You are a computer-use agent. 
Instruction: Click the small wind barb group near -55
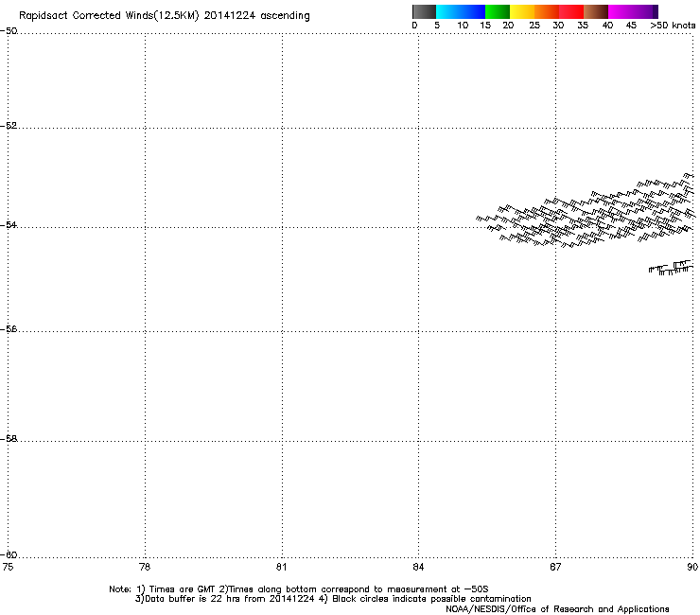[x=671, y=267]
